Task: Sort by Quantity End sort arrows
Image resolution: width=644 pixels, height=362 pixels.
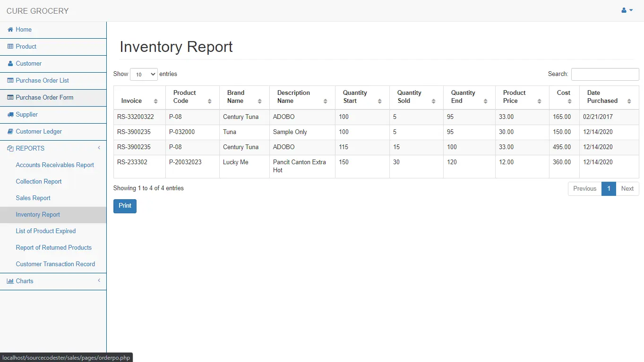Action: [486, 101]
